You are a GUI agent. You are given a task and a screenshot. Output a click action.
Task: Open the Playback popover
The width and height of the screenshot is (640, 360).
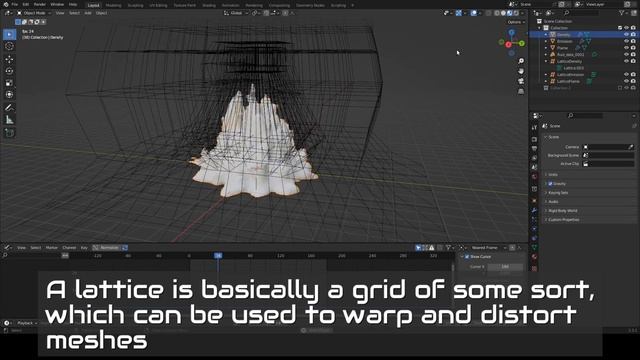(x=27, y=323)
